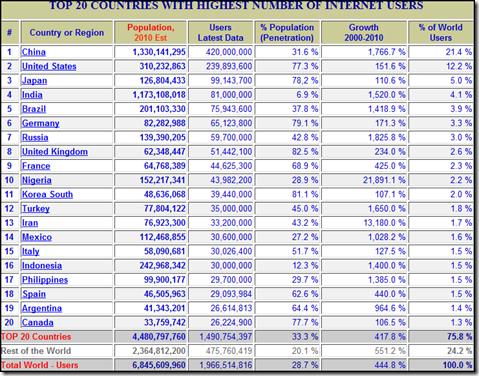The image size is (479, 376).
Task: Click rest of world share 24.2 %
Action: click(459, 351)
